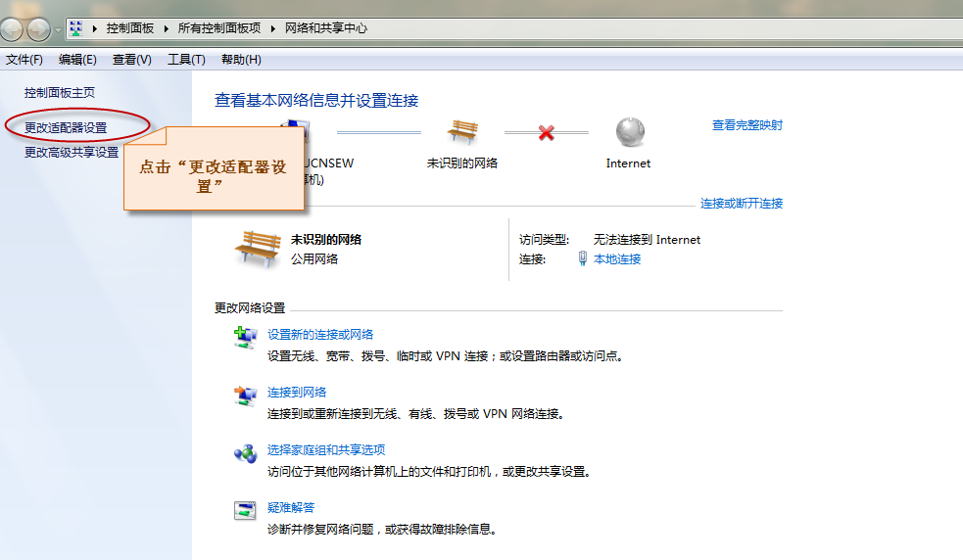963x560 pixels.
Task: Click the large bench icon beside 公用网络
Action: click(258, 249)
